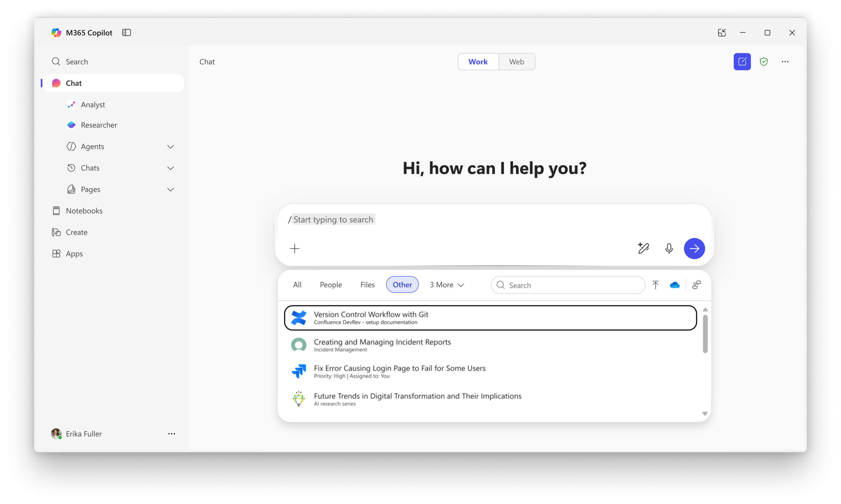Open Pages in the sidebar
Image resolution: width=841 pixels, height=504 pixels.
tap(90, 189)
